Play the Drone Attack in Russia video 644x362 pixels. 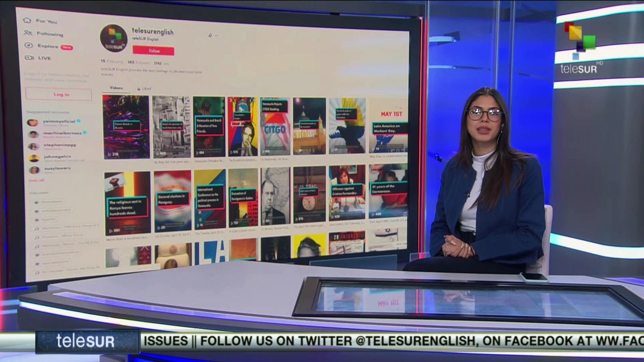point(126,127)
